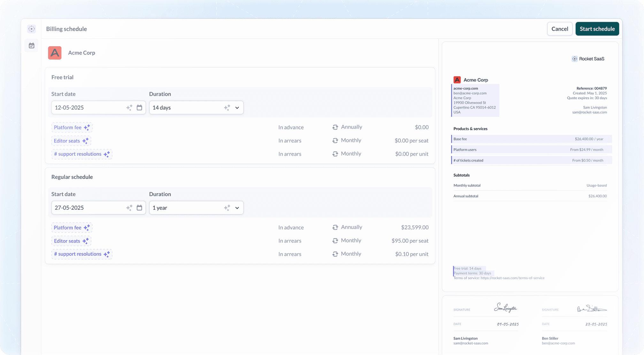
Task: Click AI sparkle icon in 14 days duration
Action: tap(227, 108)
